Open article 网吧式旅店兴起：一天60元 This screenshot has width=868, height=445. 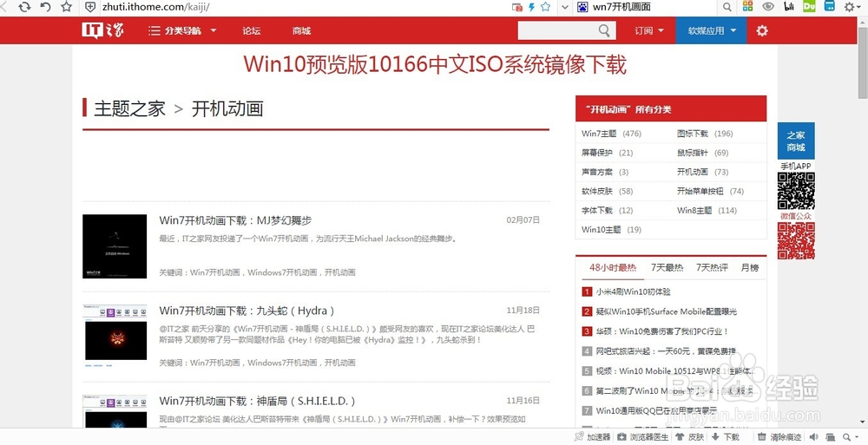click(666, 351)
